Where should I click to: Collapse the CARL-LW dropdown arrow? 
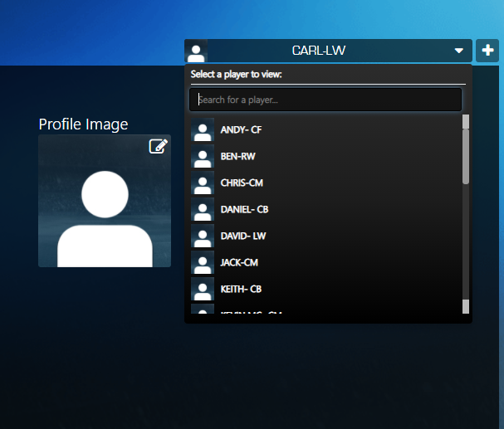458,51
